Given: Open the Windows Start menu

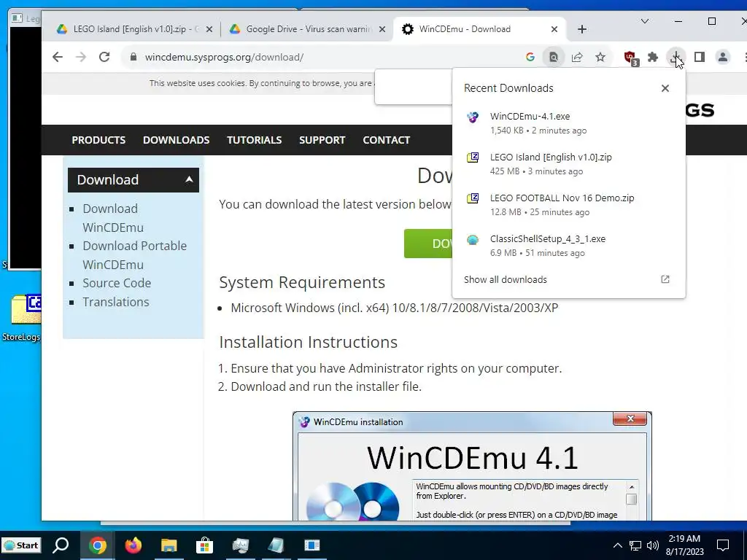Looking at the screenshot, I should (21, 545).
